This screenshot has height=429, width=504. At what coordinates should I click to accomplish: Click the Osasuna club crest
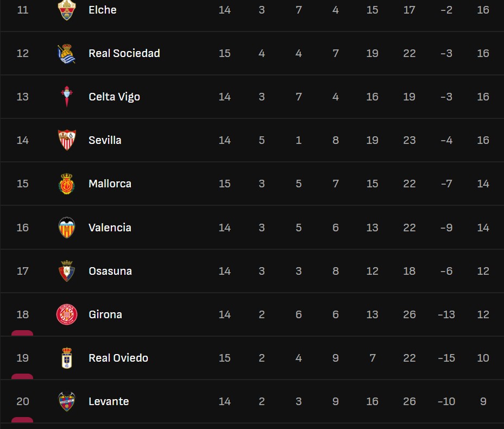(x=67, y=271)
